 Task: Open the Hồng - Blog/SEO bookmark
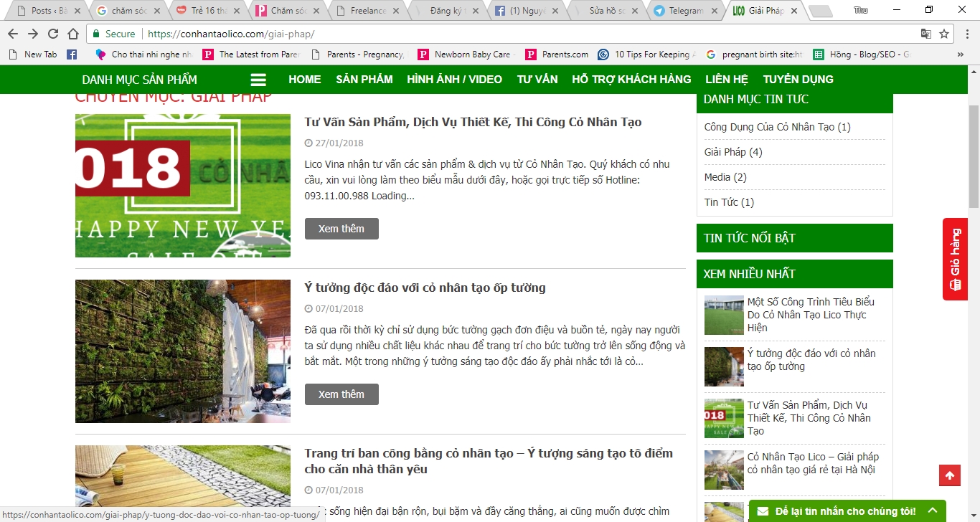862,54
